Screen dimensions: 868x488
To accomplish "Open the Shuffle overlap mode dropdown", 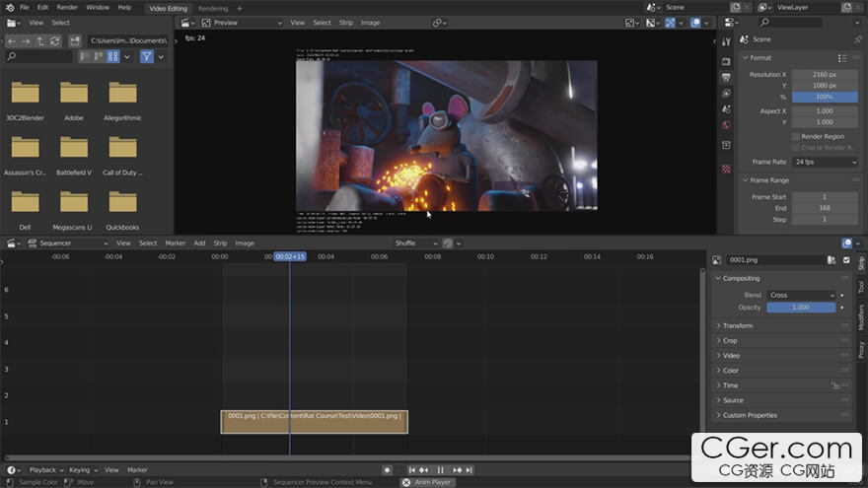I will pos(415,243).
